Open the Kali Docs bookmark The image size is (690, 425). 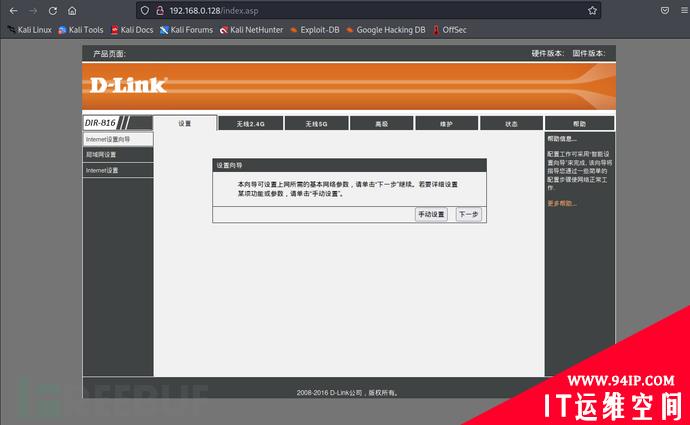(132, 30)
